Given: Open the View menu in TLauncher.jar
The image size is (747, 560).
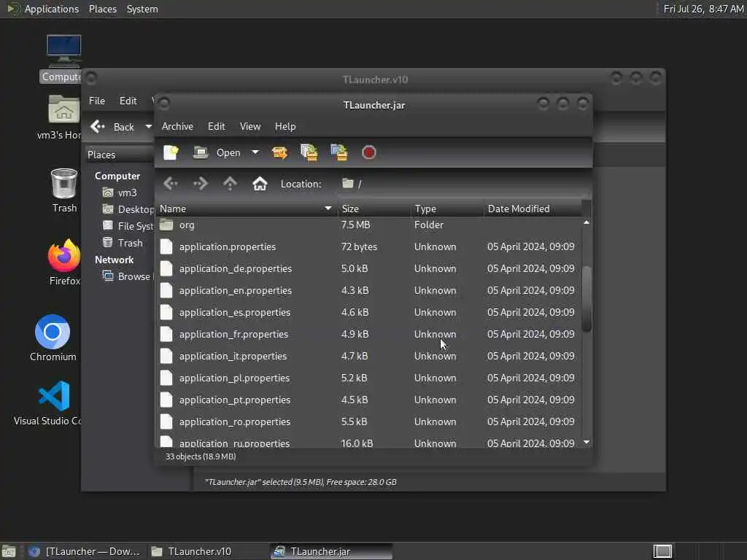Looking at the screenshot, I should tap(250, 127).
